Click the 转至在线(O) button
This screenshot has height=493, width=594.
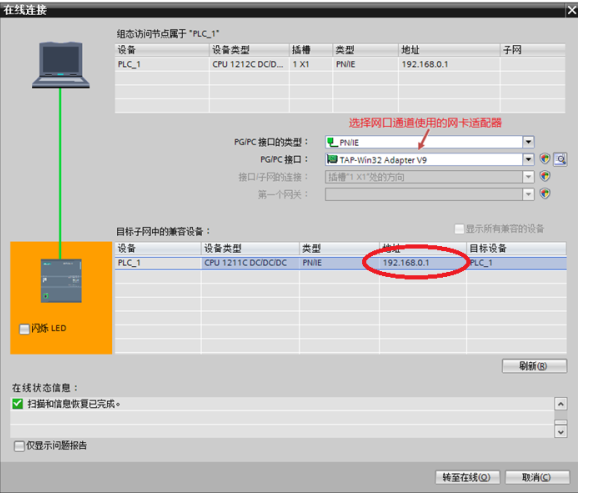(467, 477)
